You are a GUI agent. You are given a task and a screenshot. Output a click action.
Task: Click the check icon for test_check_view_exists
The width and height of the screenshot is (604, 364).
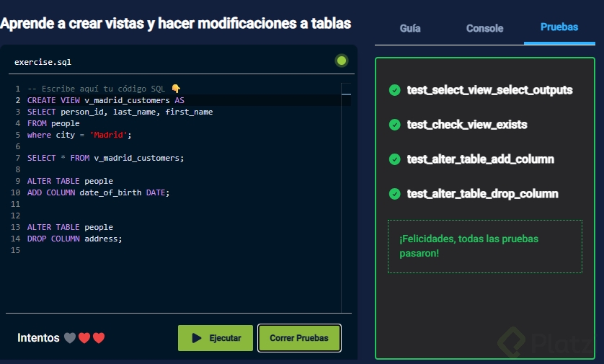[x=394, y=125]
